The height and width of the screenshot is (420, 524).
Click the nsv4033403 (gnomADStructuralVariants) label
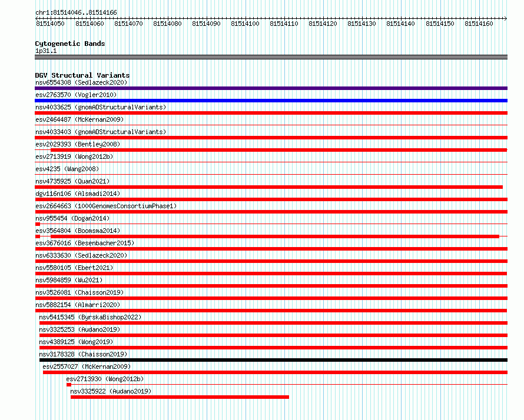(x=101, y=132)
